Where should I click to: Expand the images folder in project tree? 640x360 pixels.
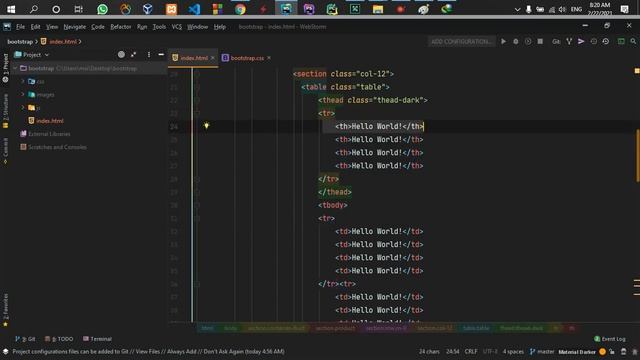[x=23, y=94]
